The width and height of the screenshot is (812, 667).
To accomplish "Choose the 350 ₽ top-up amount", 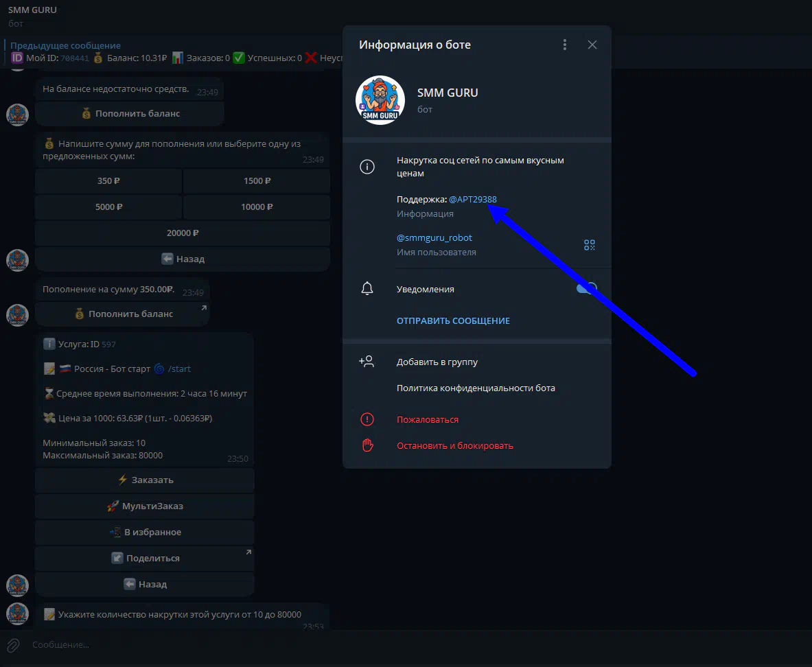I will tap(108, 180).
